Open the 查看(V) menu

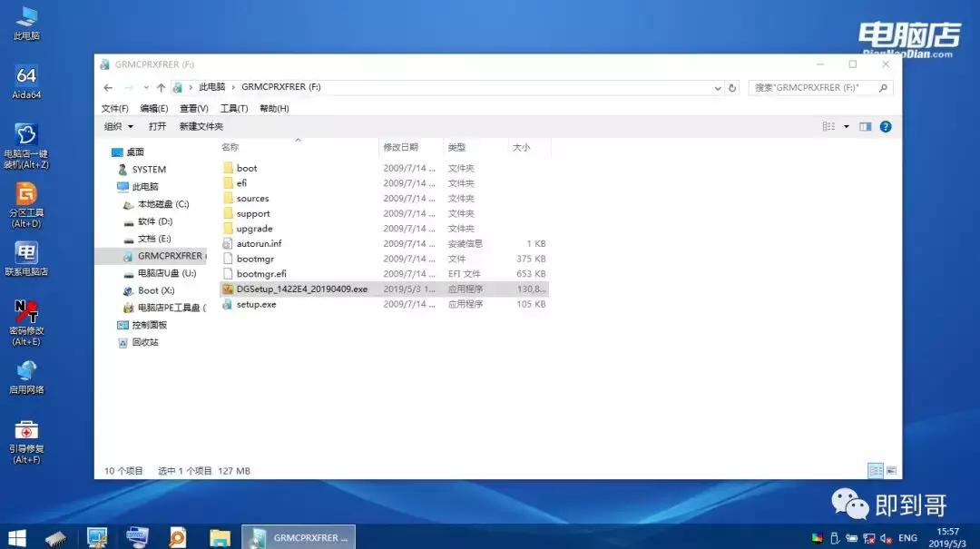tap(194, 108)
